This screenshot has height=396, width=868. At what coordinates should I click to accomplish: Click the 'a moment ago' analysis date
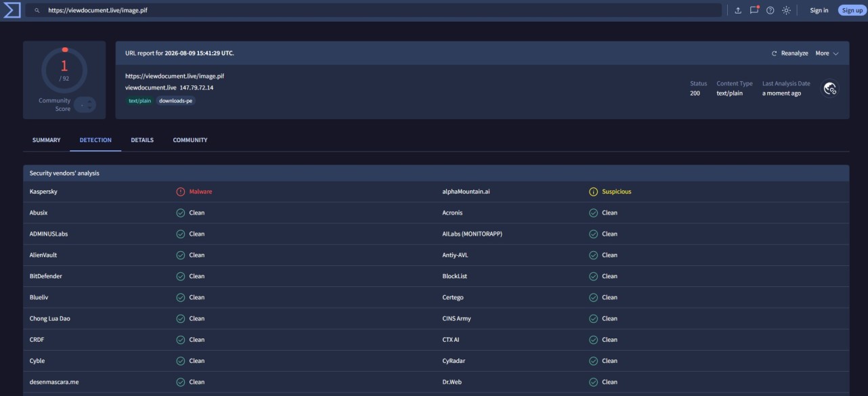click(x=781, y=93)
